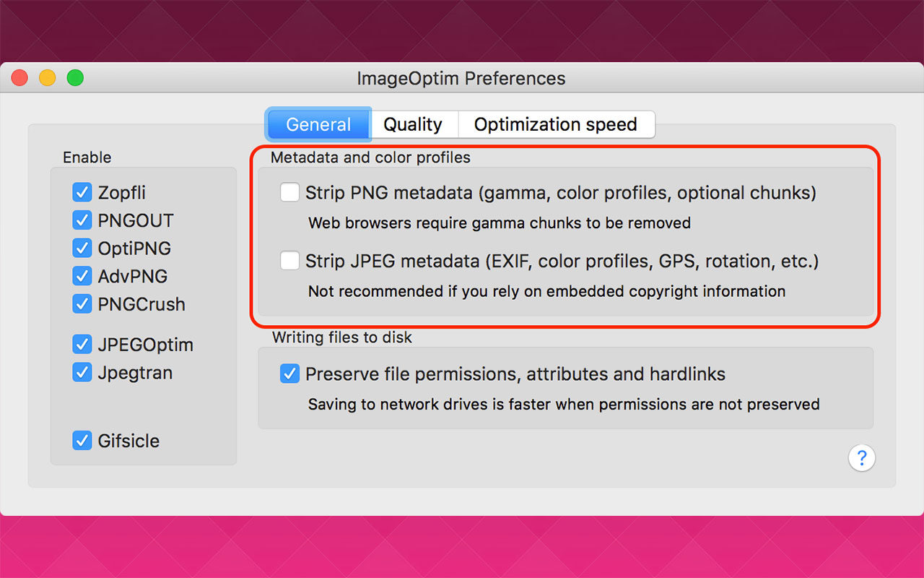Close the ImageOptim Preferences window
The width and height of the screenshot is (924, 578).
click(19, 77)
